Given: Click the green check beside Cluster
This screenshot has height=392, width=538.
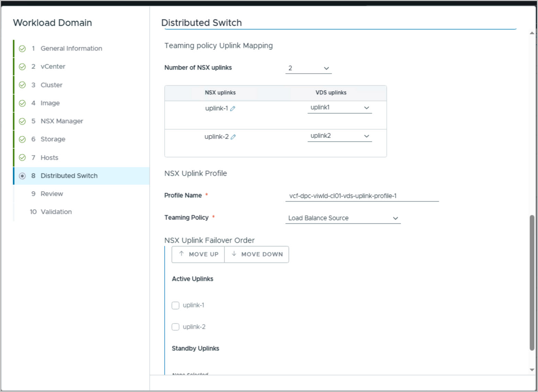Looking at the screenshot, I should point(22,85).
